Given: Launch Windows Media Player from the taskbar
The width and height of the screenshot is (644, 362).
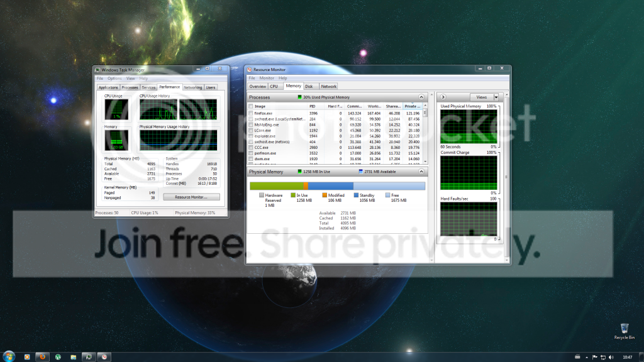Looking at the screenshot, I should (x=27, y=357).
